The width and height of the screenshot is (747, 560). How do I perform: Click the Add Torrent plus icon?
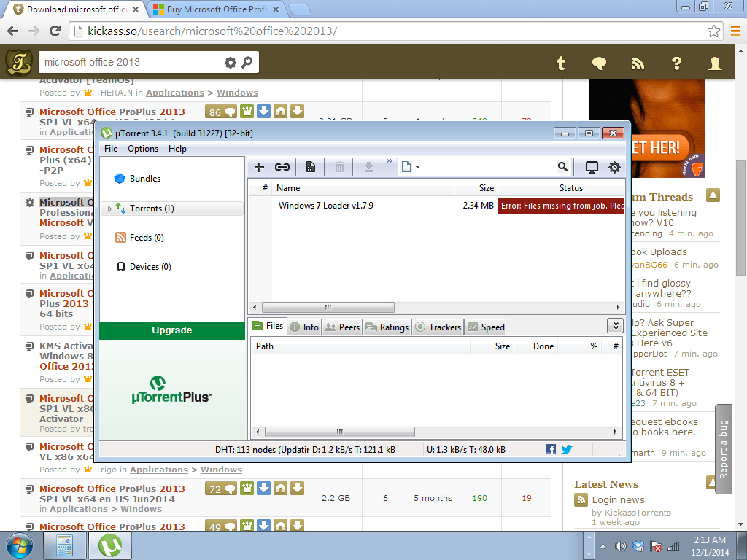click(x=259, y=167)
